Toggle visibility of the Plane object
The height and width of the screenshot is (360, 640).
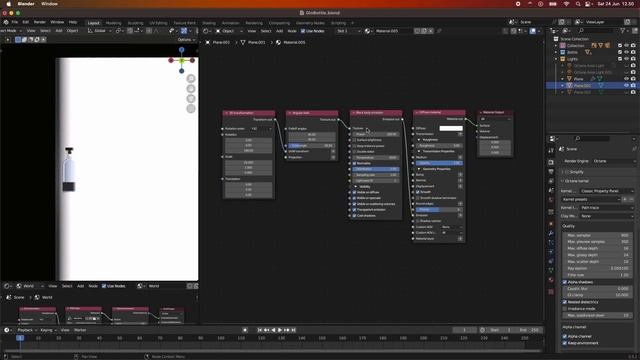(x=627, y=79)
